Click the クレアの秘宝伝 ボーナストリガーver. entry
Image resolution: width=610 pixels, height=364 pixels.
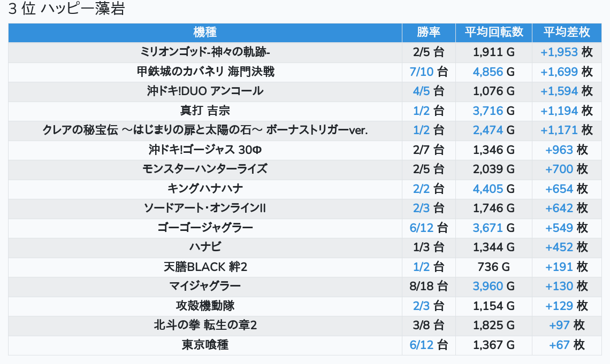pos(205,130)
